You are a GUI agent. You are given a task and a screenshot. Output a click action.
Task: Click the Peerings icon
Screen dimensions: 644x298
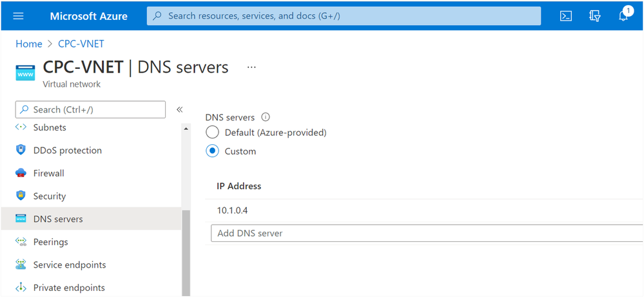point(21,241)
